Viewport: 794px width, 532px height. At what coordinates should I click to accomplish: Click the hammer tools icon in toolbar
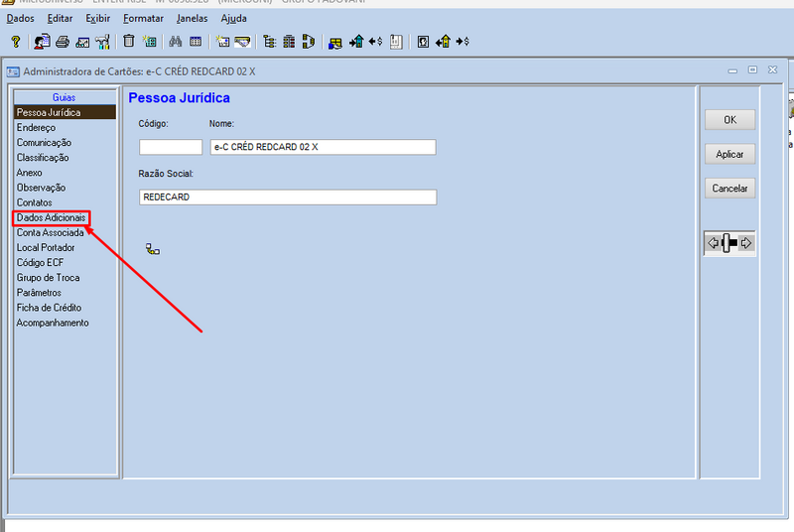(103, 42)
